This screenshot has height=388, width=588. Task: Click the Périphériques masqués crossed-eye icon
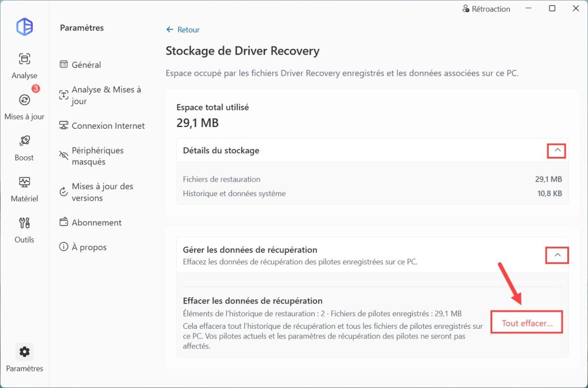point(64,155)
